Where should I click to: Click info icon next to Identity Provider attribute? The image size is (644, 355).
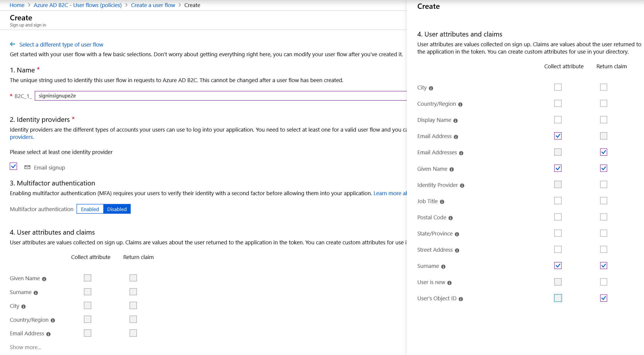point(463,185)
